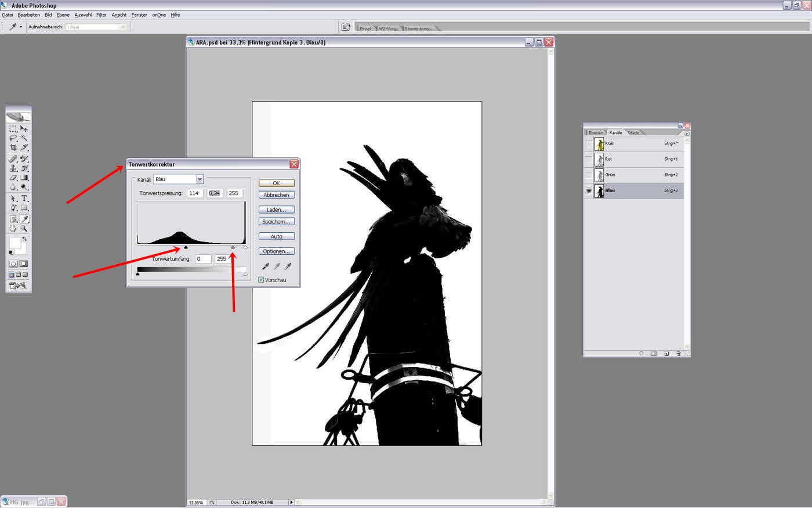
Task: Show visibility of Grün channel
Action: point(589,175)
